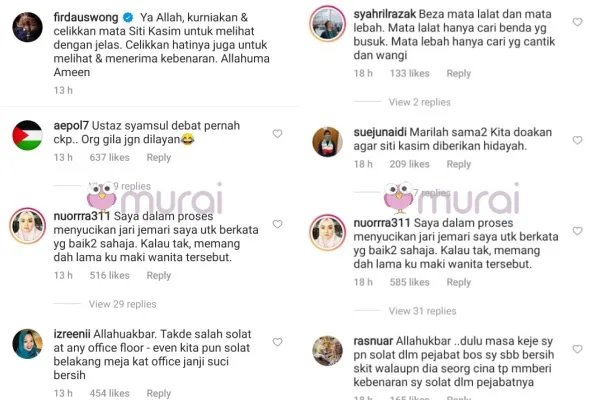The width and height of the screenshot is (600, 400).
Task: Show View 2 replies under syahrilrazak
Action: 419,102
